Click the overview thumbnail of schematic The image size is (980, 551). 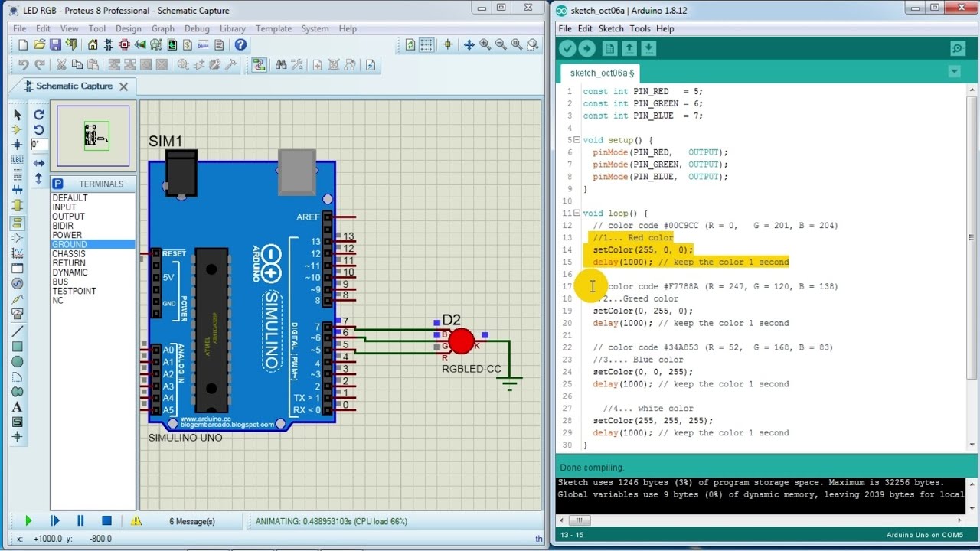[x=93, y=136]
